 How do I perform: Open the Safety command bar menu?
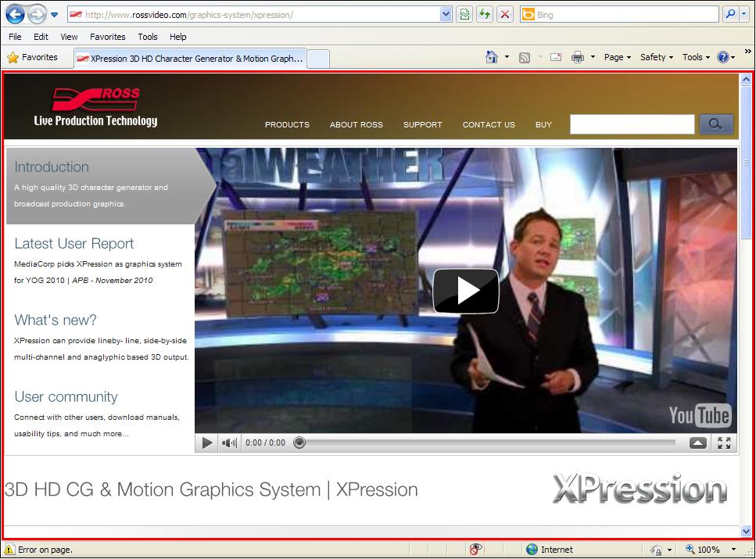tap(657, 57)
